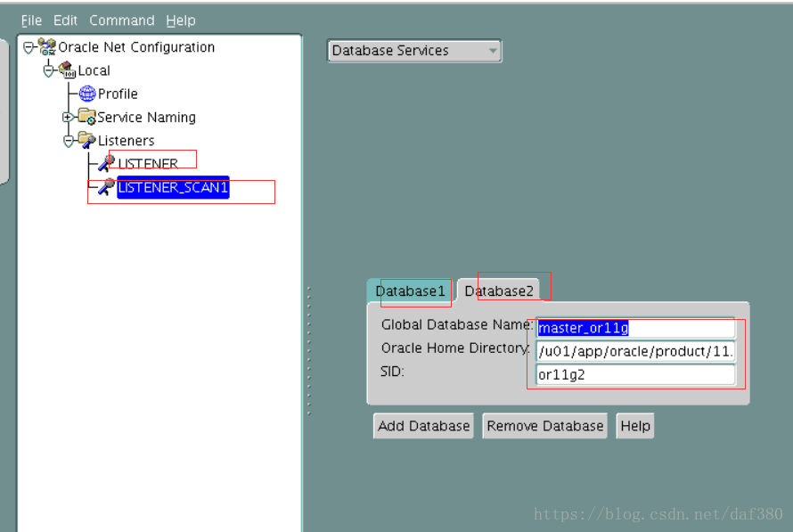The image size is (793, 532).
Task: Click the Oracle Home Directory field
Action: 635,351
